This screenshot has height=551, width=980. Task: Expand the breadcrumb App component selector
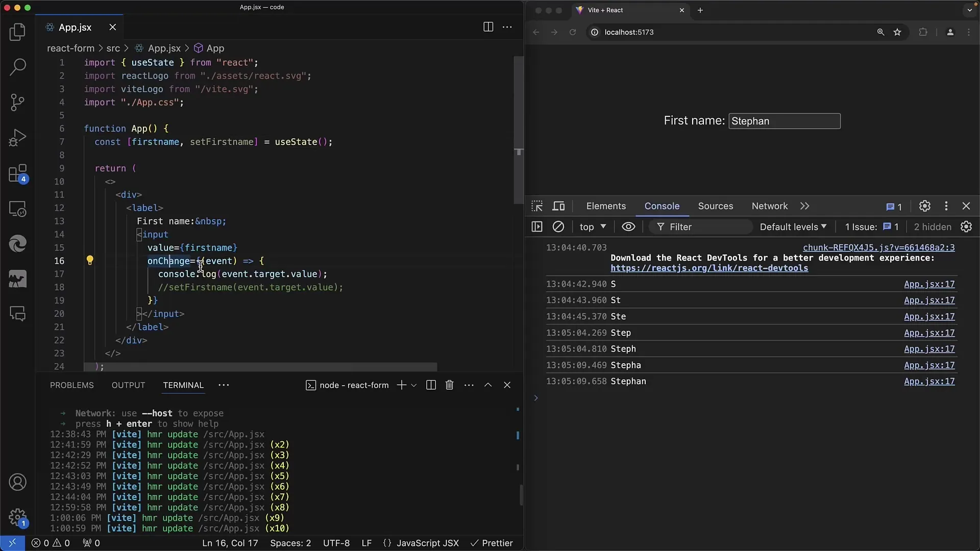coord(215,48)
